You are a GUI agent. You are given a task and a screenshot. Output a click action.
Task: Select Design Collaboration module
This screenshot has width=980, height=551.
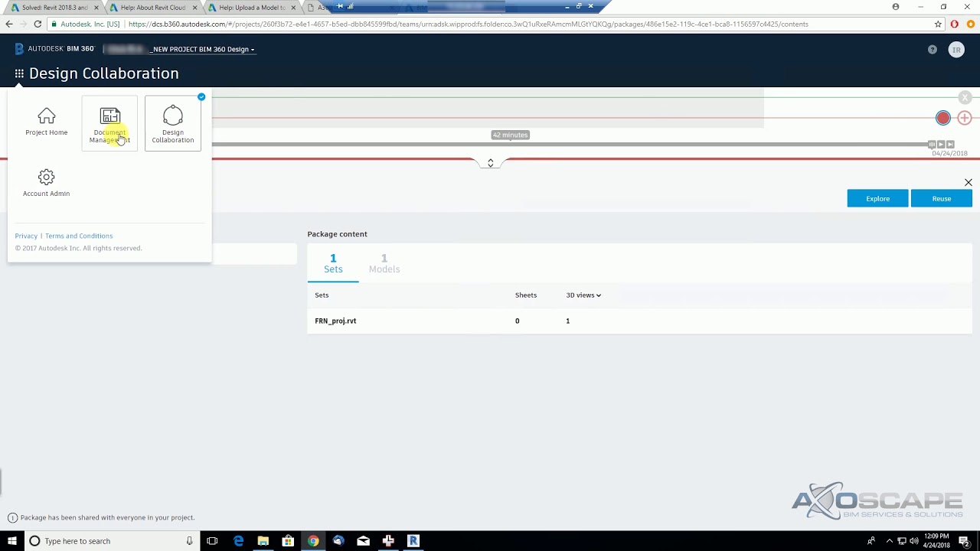click(173, 123)
